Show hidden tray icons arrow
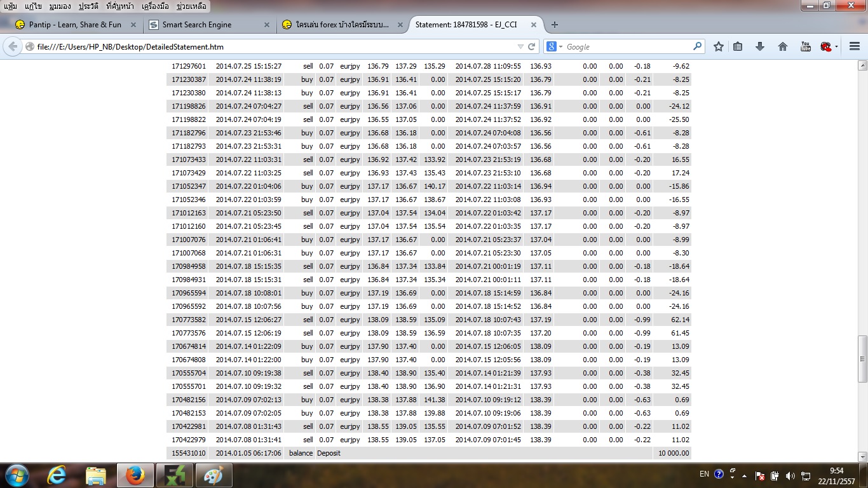Viewport: 868px width, 488px height. click(x=743, y=475)
